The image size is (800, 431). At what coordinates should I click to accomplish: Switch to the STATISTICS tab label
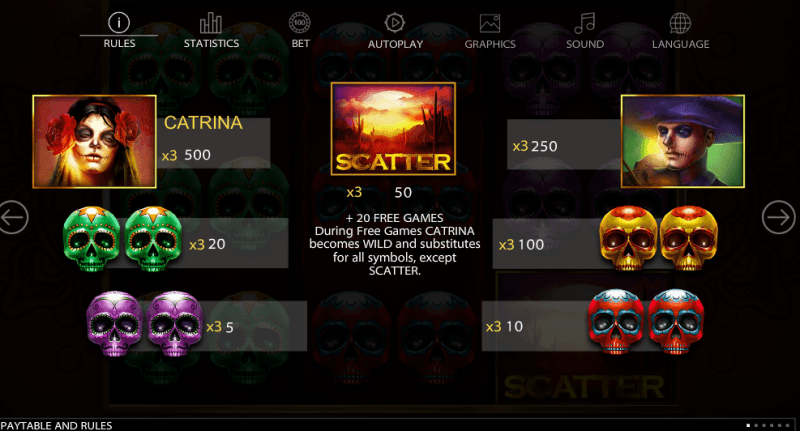211,43
